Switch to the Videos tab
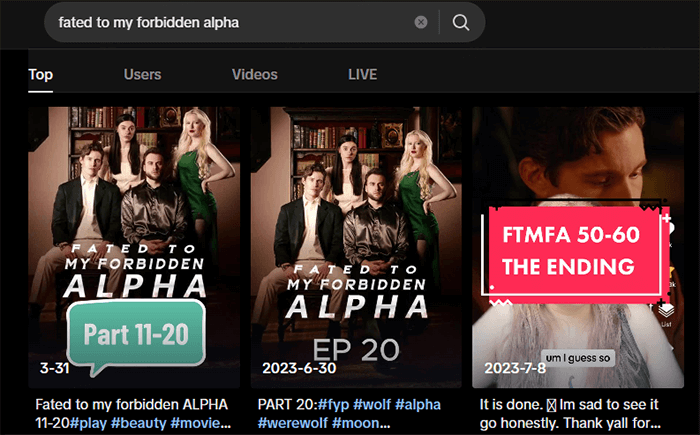 (254, 75)
